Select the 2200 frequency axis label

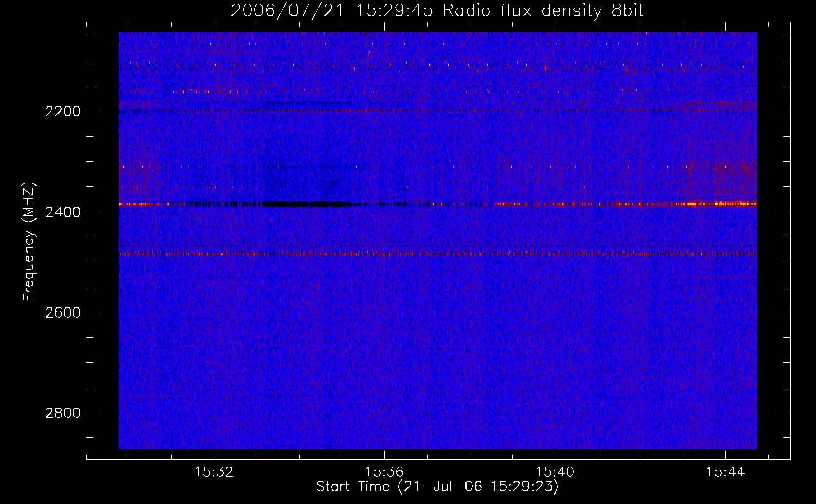point(63,111)
